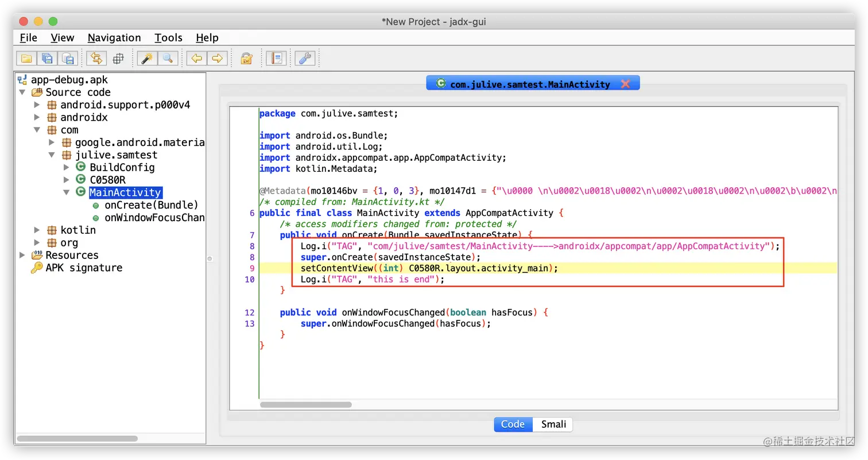Open the View menu
The image size is (868, 460).
62,38
